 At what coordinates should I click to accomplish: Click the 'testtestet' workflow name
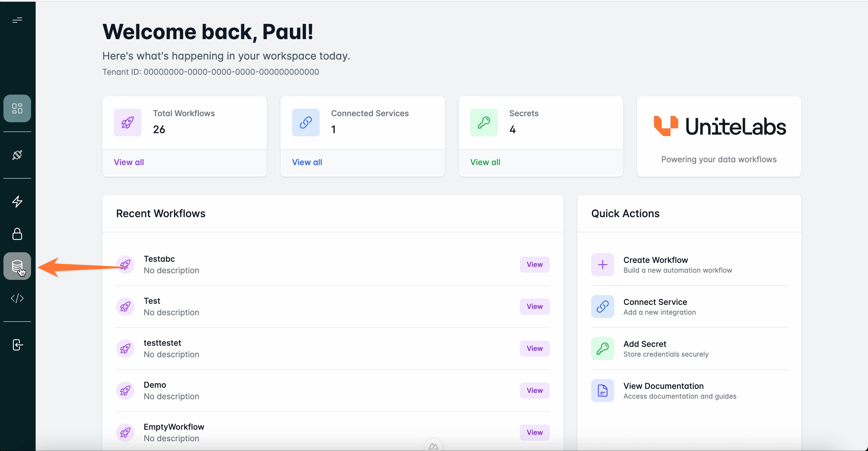tap(162, 343)
